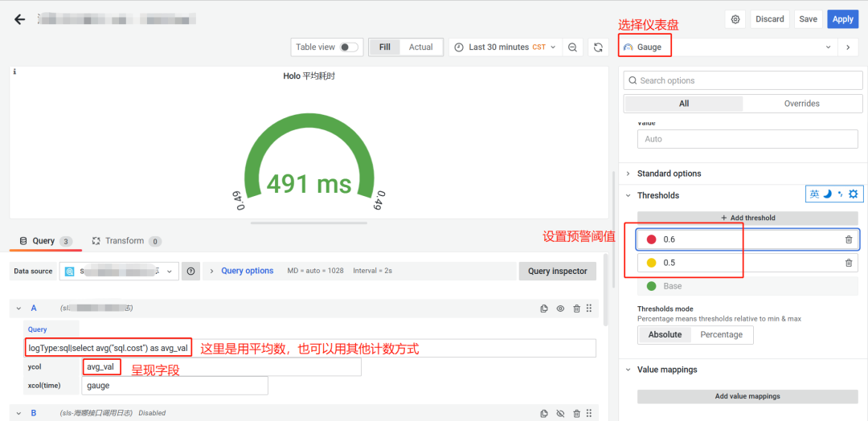Click the 英 language indicator

[814, 194]
